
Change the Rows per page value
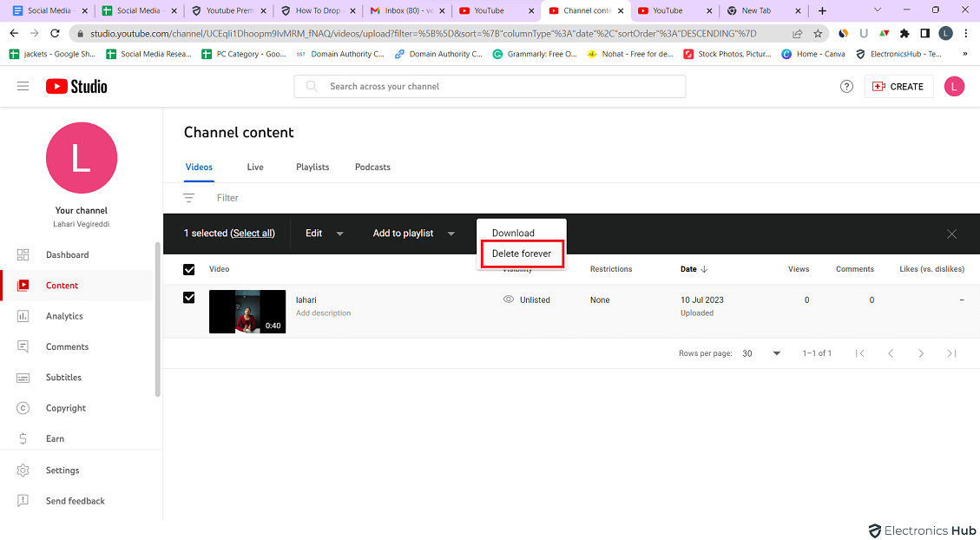[x=760, y=353]
